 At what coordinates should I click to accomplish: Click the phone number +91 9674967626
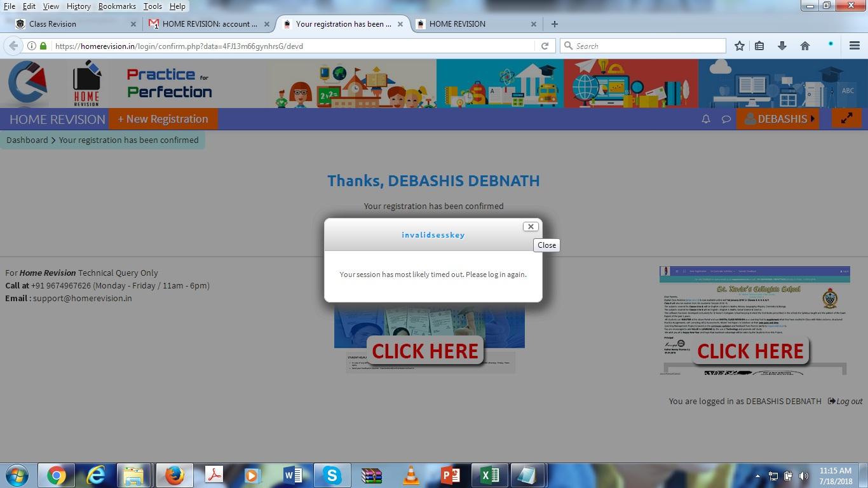point(61,285)
